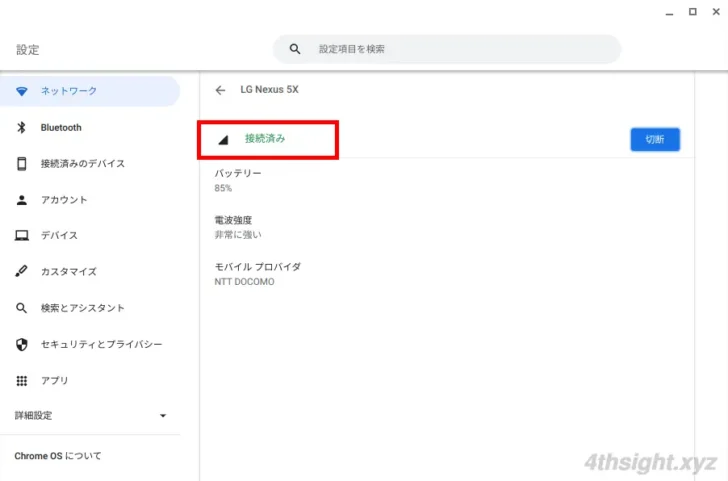
Task: Click the brush icon for カスタマイズ
Action: pyautogui.click(x=21, y=271)
